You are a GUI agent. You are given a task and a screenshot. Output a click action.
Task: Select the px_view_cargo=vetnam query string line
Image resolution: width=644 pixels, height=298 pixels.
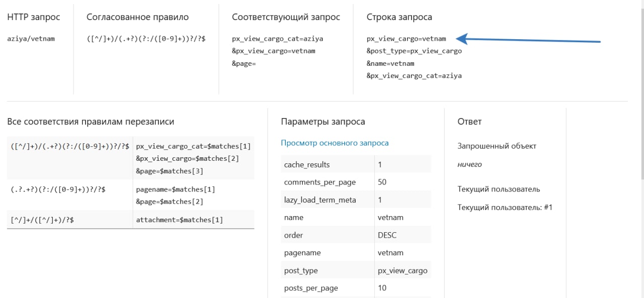point(406,39)
